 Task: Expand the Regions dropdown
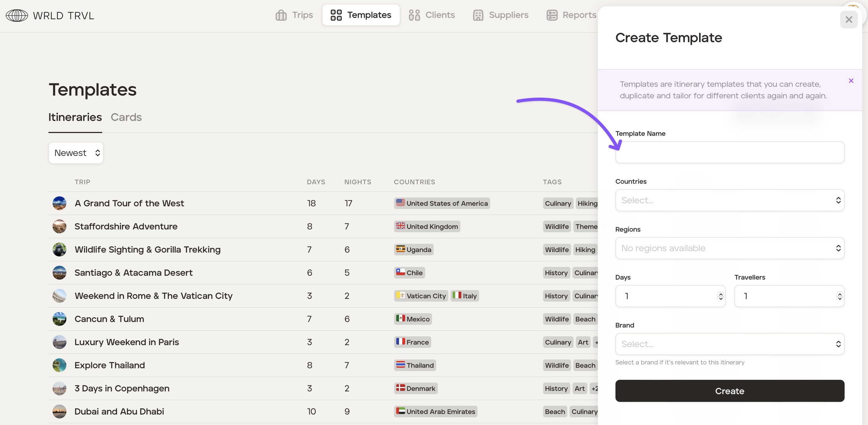coord(729,248)
